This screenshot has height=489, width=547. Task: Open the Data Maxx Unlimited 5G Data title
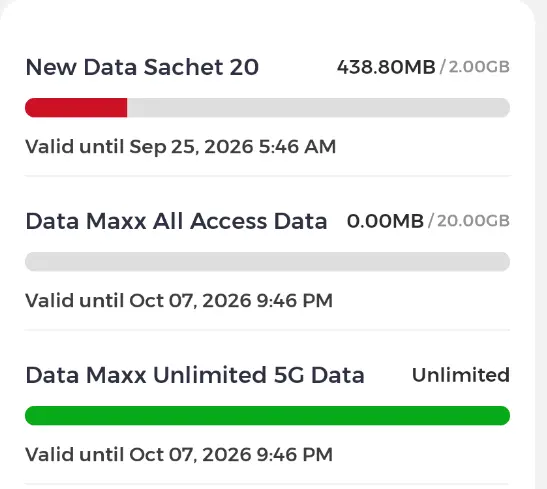point(195,375)
